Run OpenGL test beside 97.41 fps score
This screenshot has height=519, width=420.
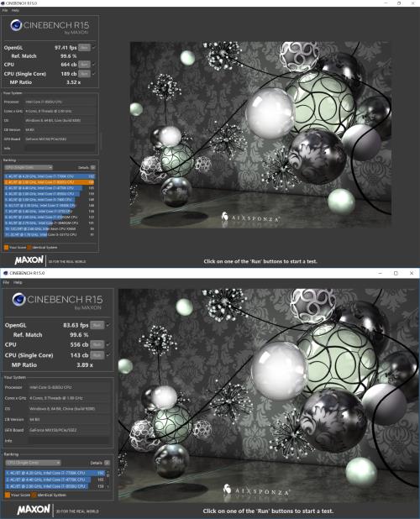coord(84,48)
